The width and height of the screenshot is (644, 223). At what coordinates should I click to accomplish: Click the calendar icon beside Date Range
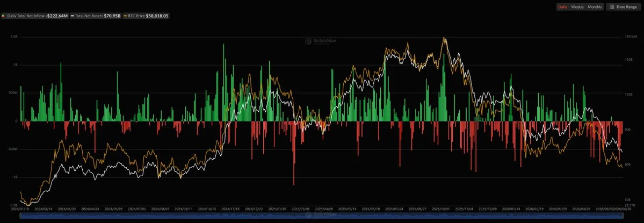612,7
